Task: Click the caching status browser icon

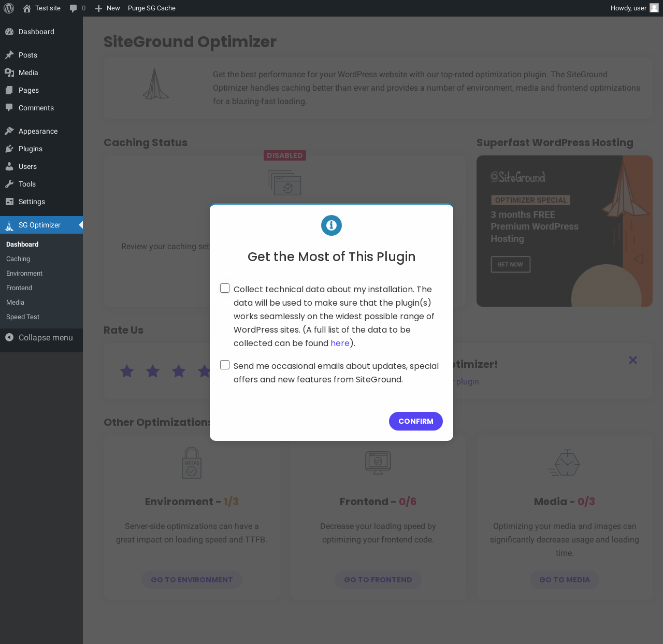Action: [285, 183]
